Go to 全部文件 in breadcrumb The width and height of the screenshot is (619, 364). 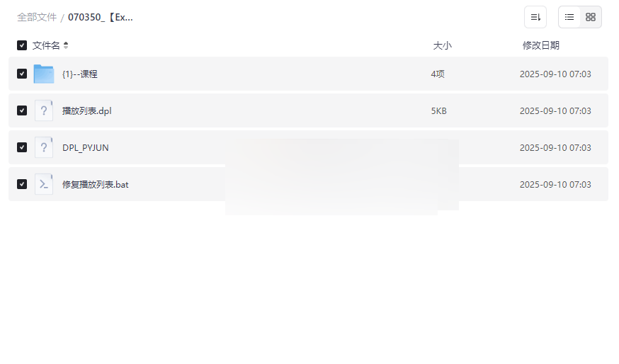coord(37,17)
